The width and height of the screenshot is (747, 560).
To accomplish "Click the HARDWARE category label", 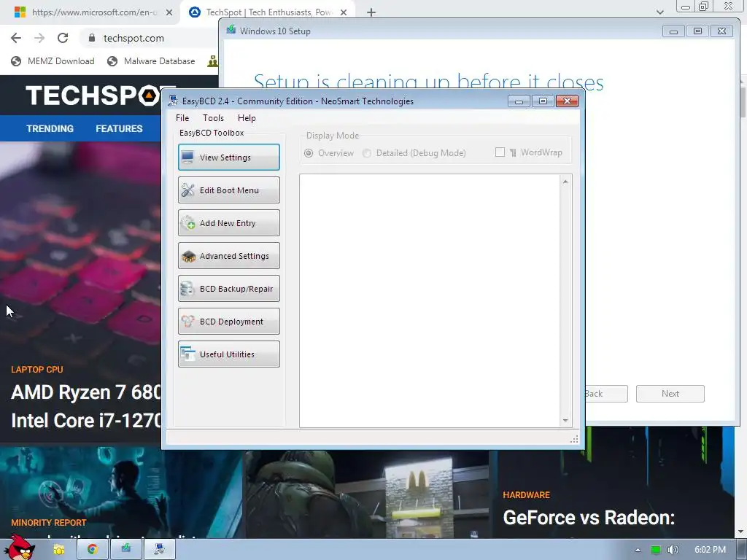I will coord(527,495).
